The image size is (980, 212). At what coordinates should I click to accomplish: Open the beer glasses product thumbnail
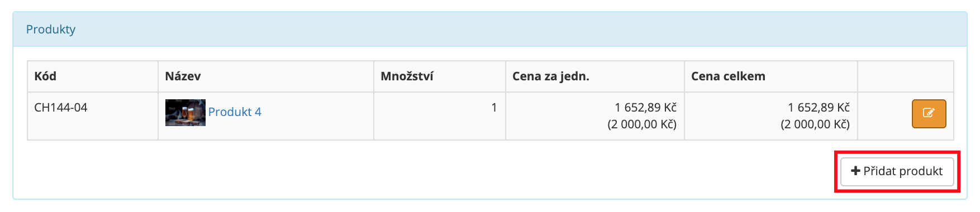[185, 113]
